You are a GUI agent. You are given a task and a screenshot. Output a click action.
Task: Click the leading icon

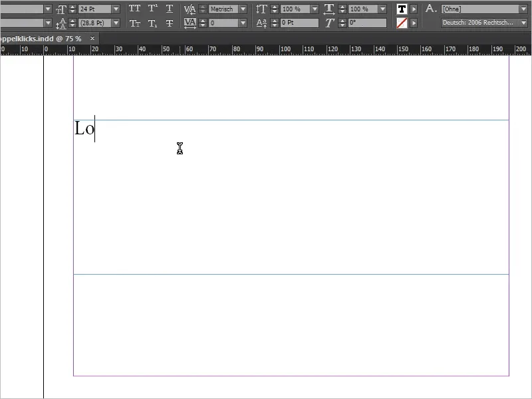[x=61, y=23]
